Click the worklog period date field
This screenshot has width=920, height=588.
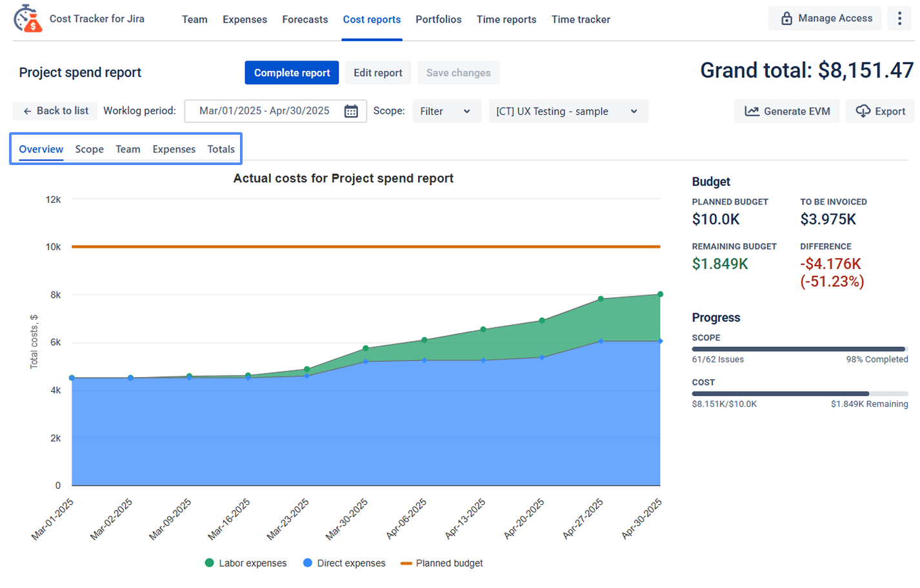pyautogui.click(x=265, y=111)
